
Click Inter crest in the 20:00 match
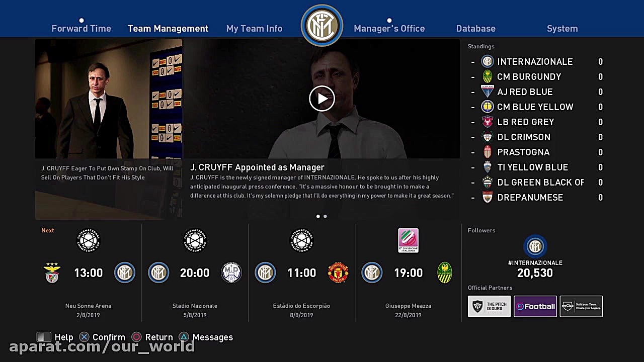(158, 273)
